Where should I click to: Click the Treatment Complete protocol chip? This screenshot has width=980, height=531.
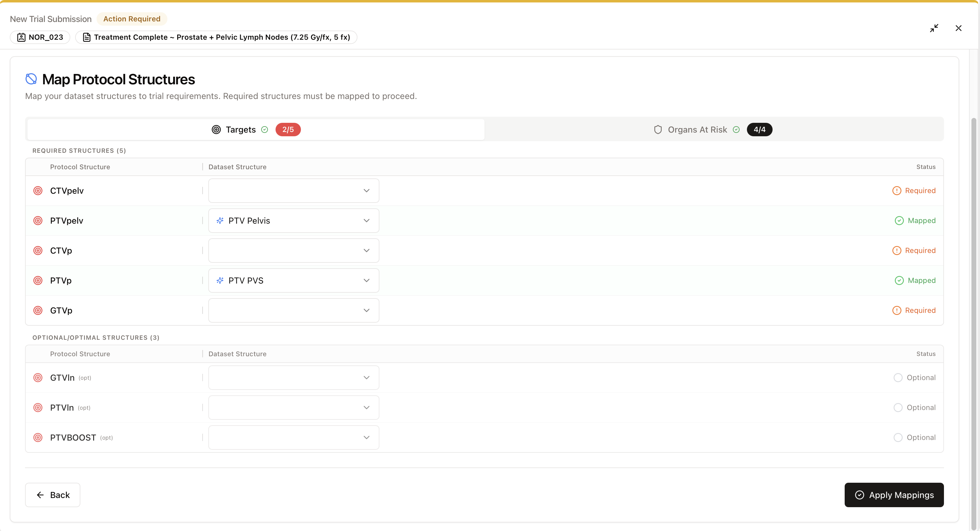216,37
